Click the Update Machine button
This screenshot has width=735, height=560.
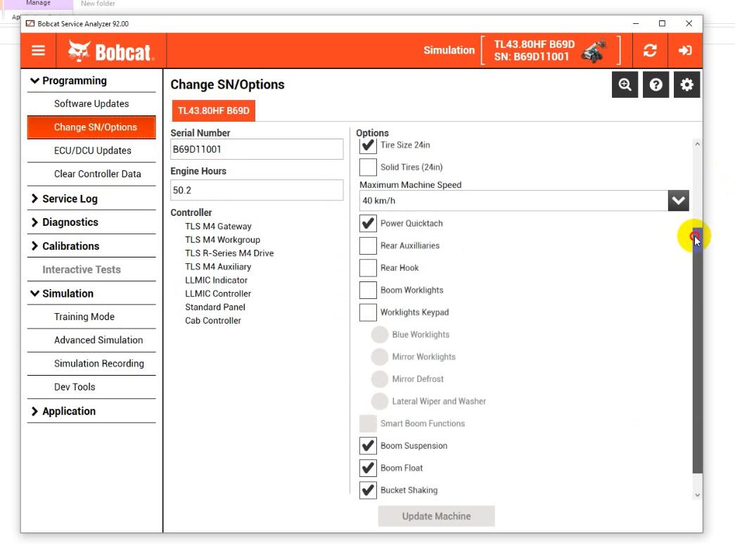(x=436, y=516)
